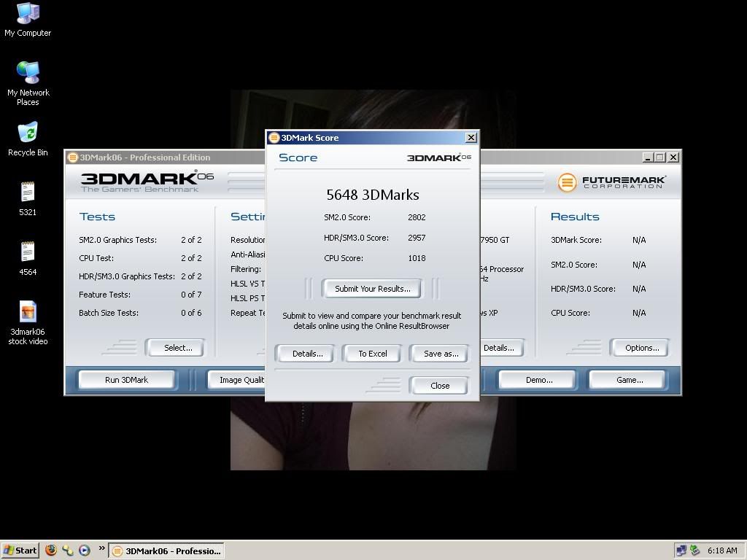Screen dimensions: 747x560
Task: Click the network tray icon next to the clock
Action: click(695, 551)
